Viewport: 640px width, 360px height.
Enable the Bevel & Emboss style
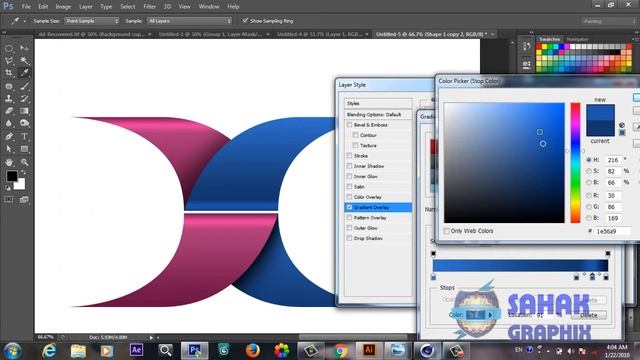click(349, 124)
